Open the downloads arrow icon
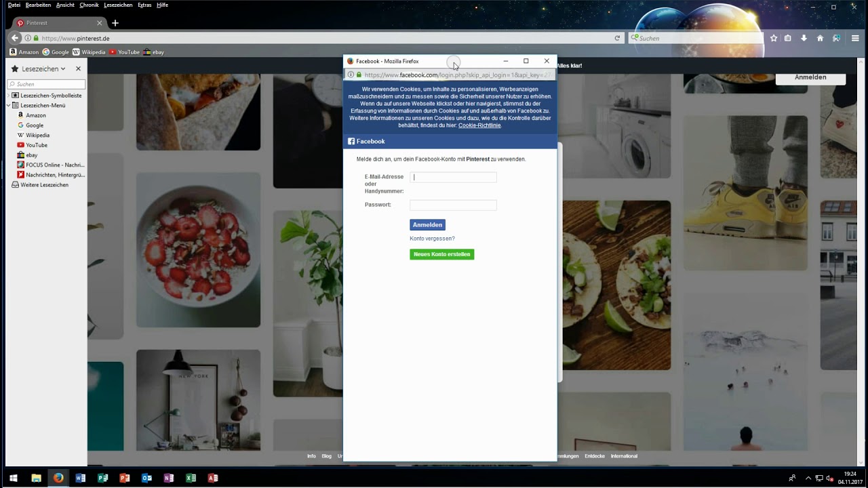Screen dimensions: 868x488 point(804,38)
